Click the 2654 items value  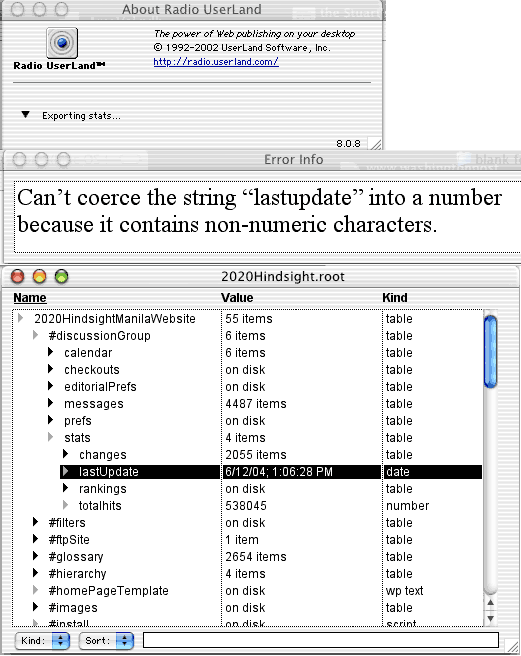pos(256,556)
